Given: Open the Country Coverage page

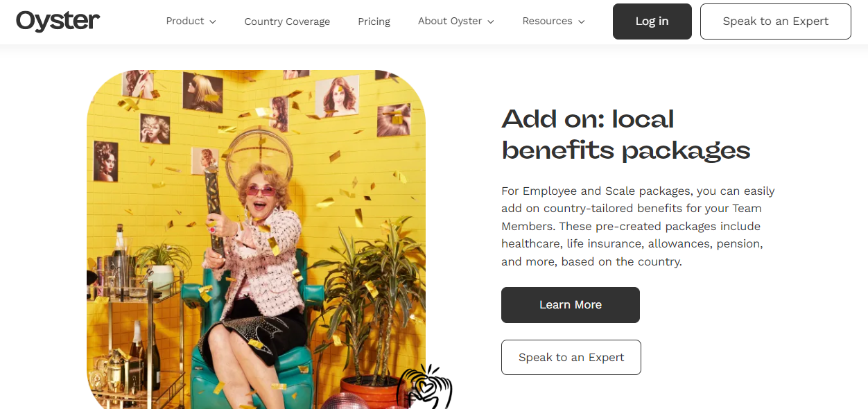Looking at the screenshot, I should click(287, 21).
